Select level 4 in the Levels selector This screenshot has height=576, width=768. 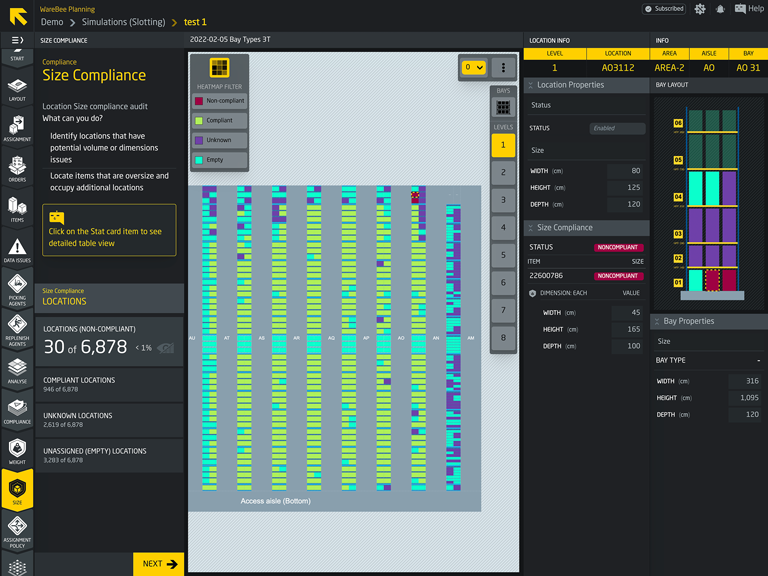coord(503,227)
